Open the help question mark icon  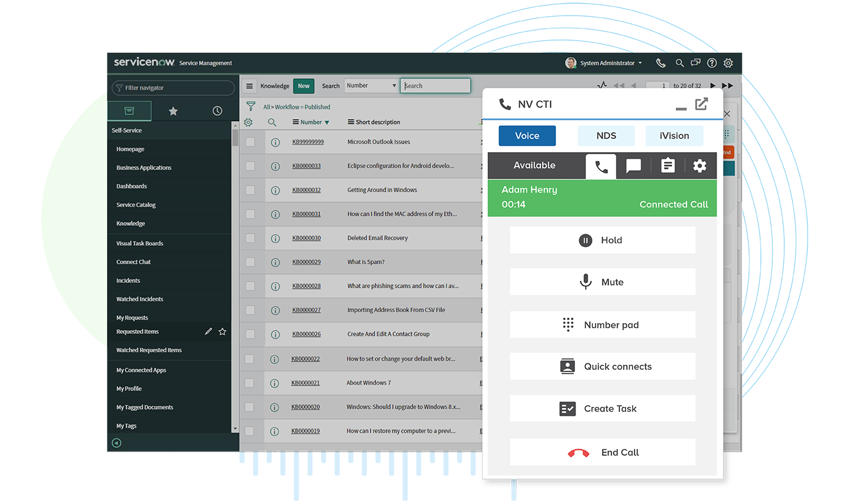[x=712, y=63]
